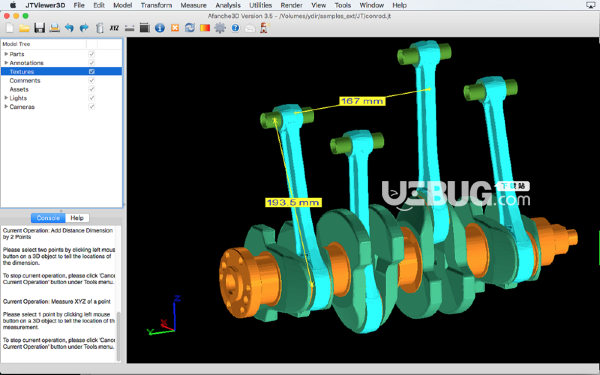600x375 pixels.
Task: Click the 193.5 mm dimension label
Action: tap(293, 202)
